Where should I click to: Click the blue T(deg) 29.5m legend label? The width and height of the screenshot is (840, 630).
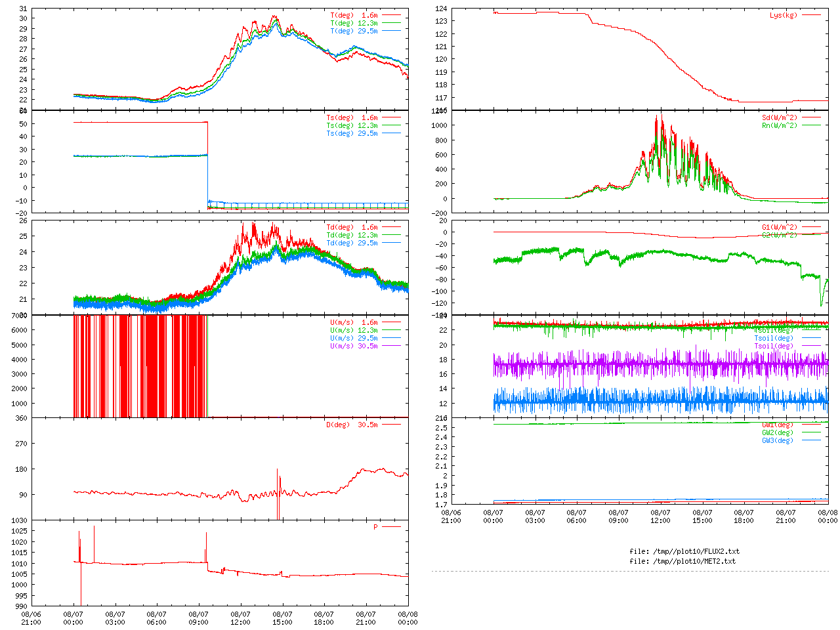[x=354, y=31]
